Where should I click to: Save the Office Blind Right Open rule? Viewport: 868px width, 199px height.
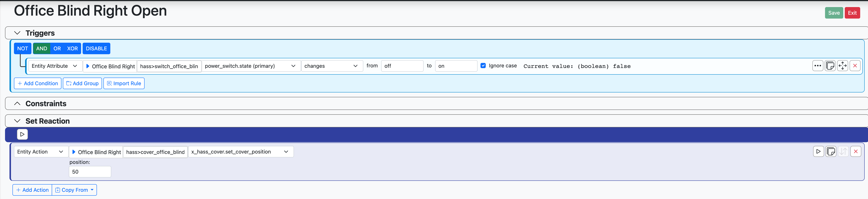(834, 13)
